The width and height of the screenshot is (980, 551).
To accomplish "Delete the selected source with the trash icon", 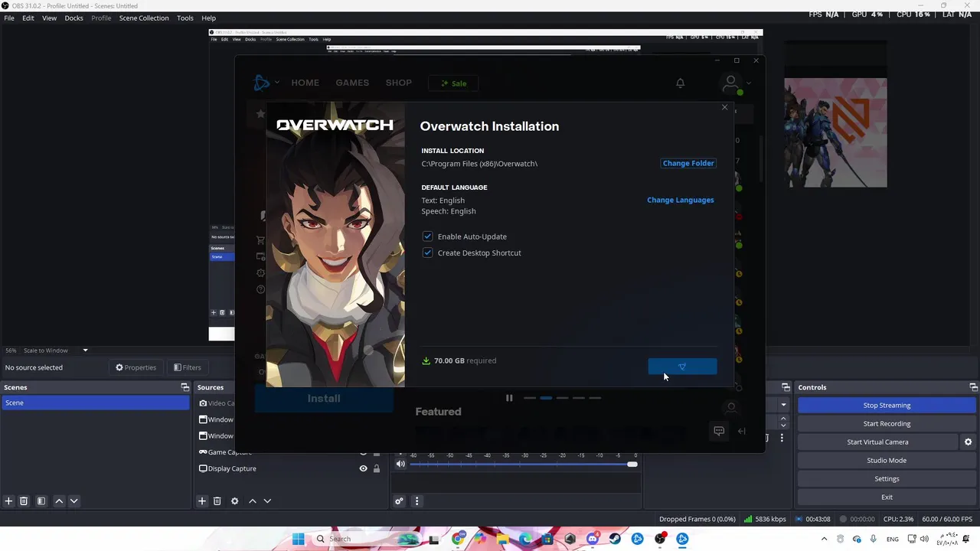I will (x=217, y=501).
